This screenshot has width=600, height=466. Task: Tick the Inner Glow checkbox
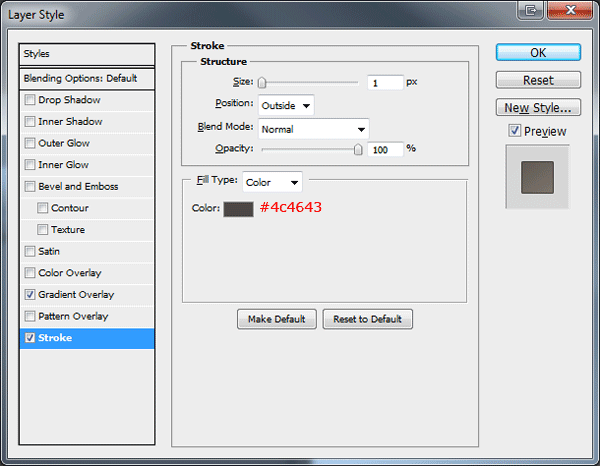pos(30,165)
